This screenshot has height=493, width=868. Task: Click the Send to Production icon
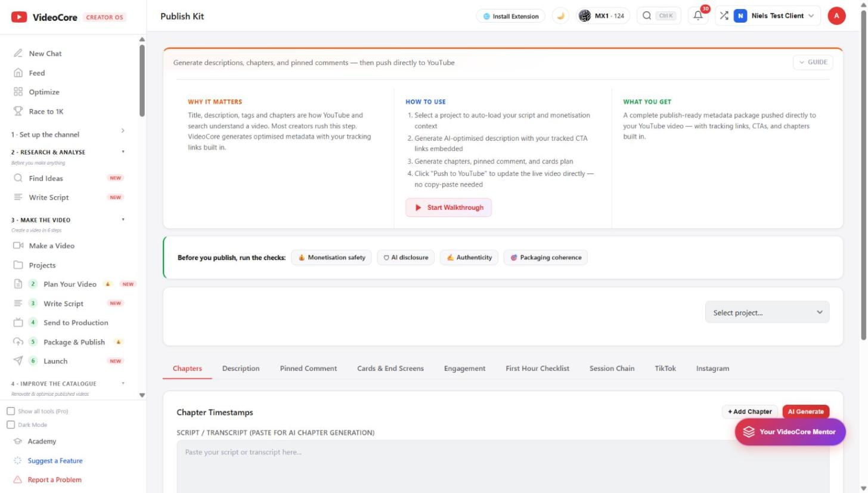(x=18, y=323)
